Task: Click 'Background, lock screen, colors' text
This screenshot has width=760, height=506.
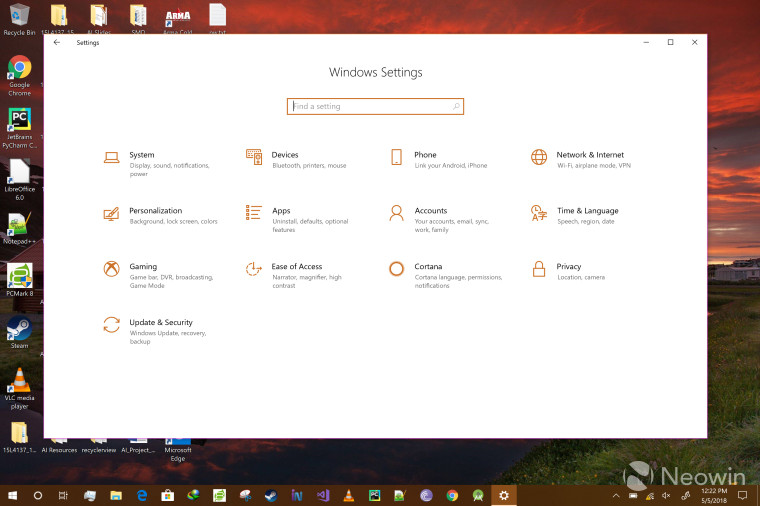Action: click(x=174, y=221)
